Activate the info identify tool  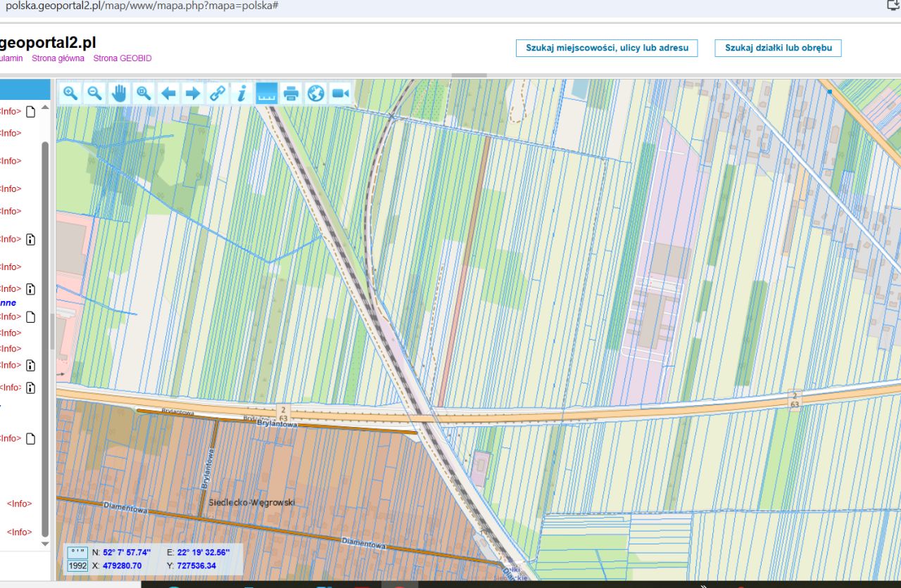point(241,93)
